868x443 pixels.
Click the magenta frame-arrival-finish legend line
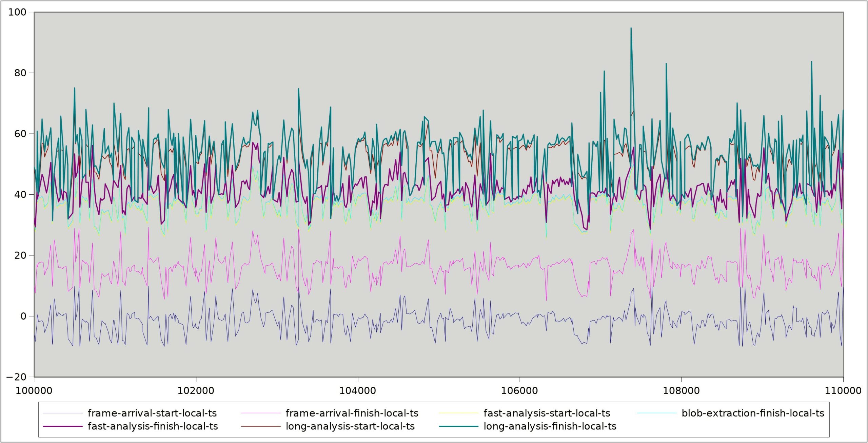pyautogui.click(x=261, y=413)
